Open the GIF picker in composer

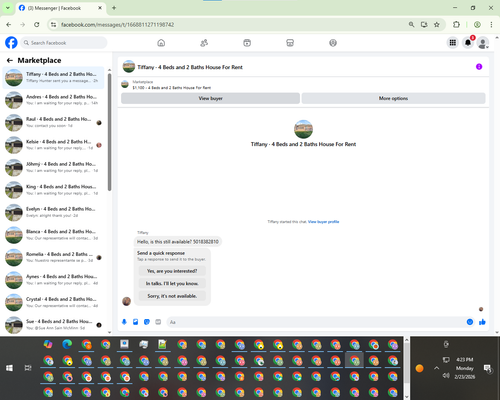point(158,322)
